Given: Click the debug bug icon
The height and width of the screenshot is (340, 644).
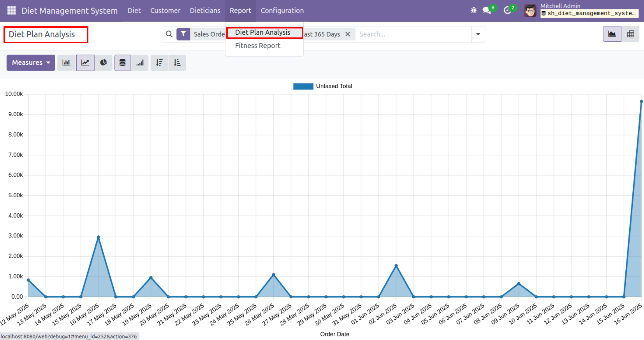Looking at the screenshot, I should click(473, 11).
